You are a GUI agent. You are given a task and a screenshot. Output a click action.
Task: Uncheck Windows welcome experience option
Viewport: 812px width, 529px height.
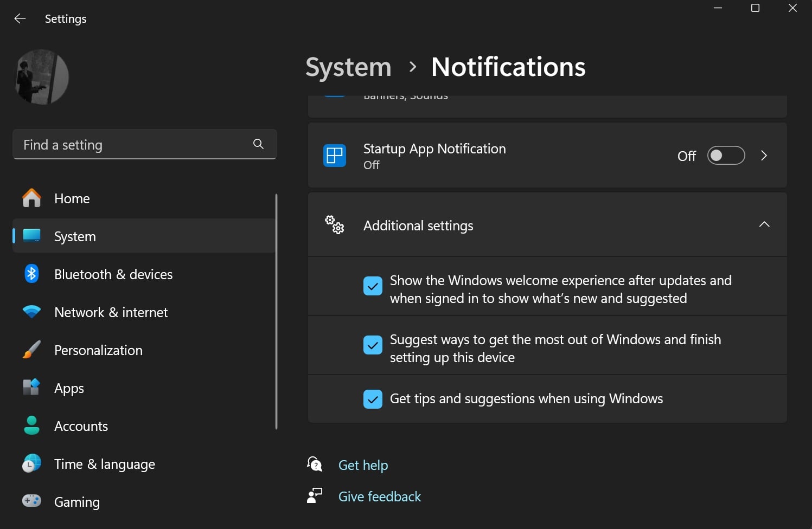coord(373,286)
